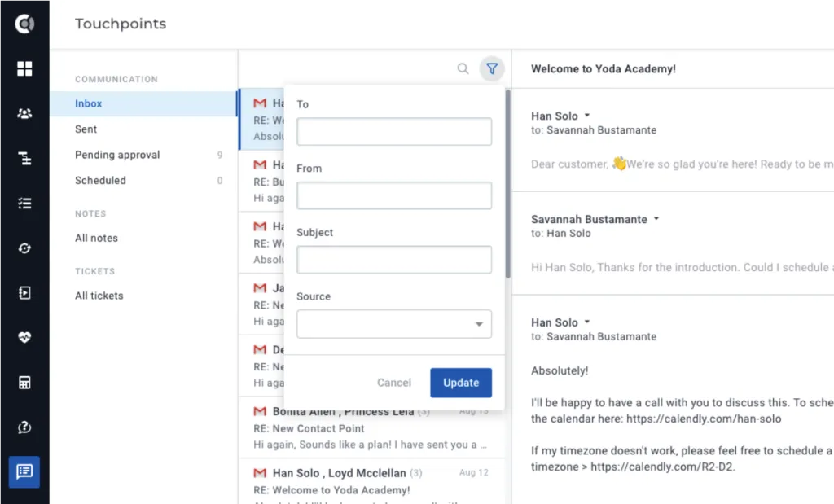Open the calculator sidebar icon

(x=24, y=383)
